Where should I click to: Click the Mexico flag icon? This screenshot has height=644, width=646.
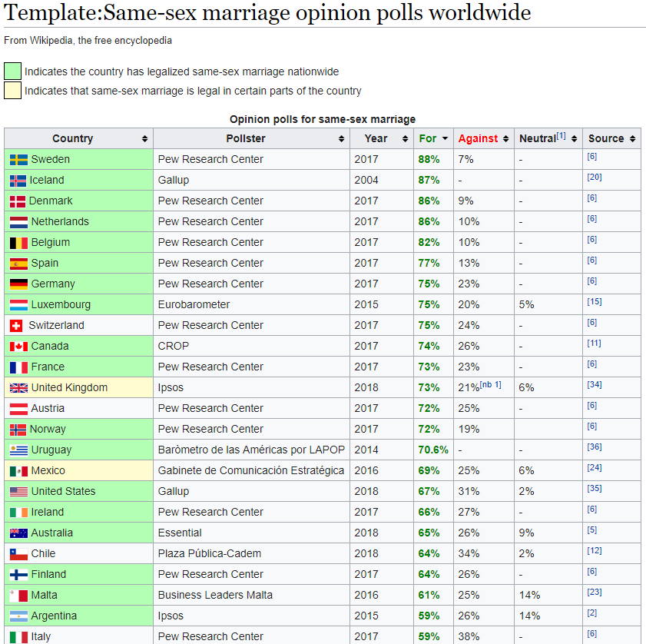pyautogui.click(x=18, y=470)
